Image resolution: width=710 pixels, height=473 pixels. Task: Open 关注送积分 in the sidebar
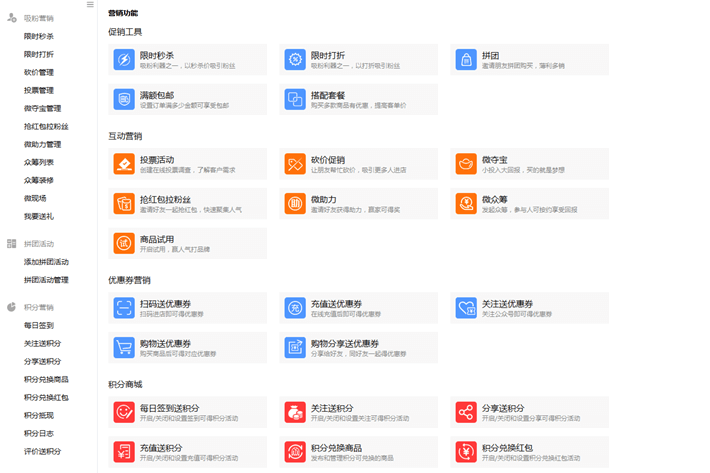click(x=42, y=344)
